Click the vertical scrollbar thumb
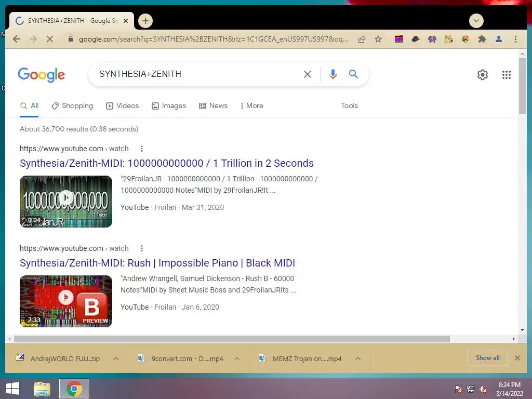Image resolution: width=532 pixels, height=399 pixels. point(522,86)
